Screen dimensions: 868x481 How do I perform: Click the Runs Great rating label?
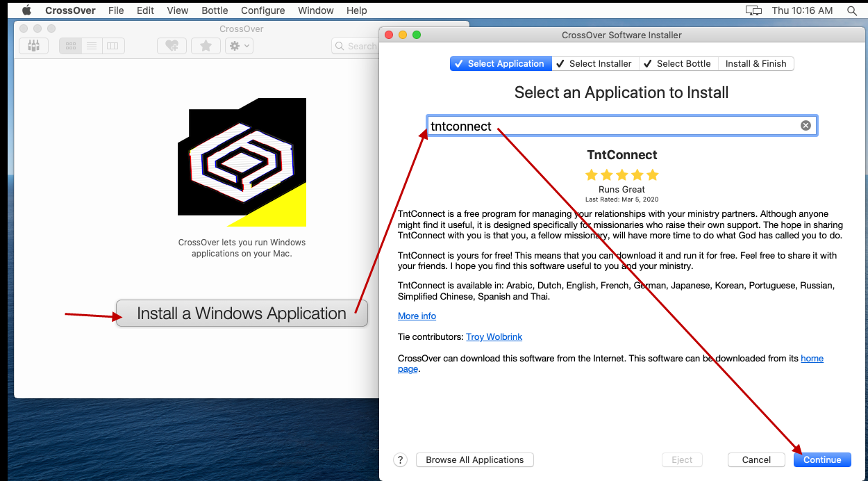621,189
